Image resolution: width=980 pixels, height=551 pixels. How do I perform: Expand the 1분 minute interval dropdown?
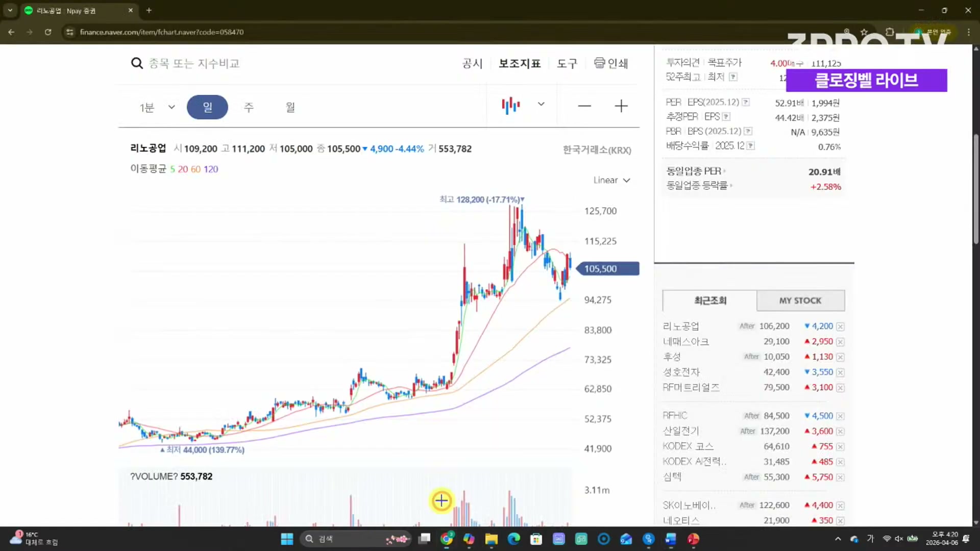(x=171, y=107)
